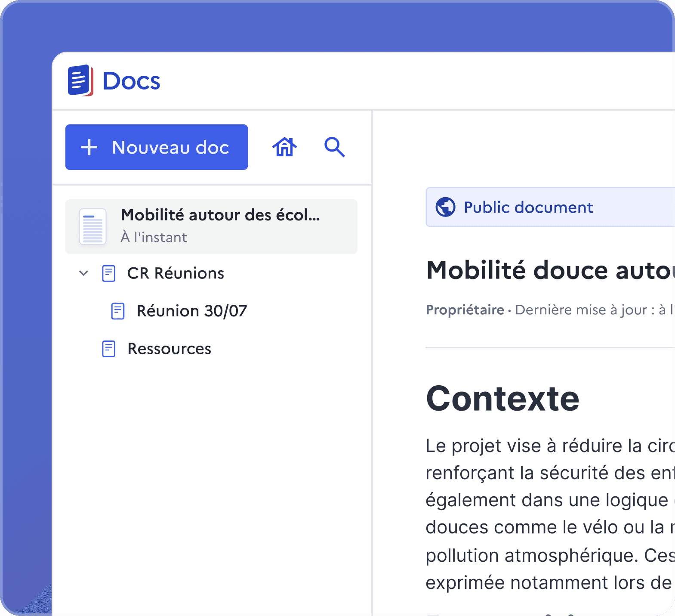The width and height of the screenshot is (675, 616).
Task: Click the globe icon in the public banner
Action: click(x=445, y=207)
